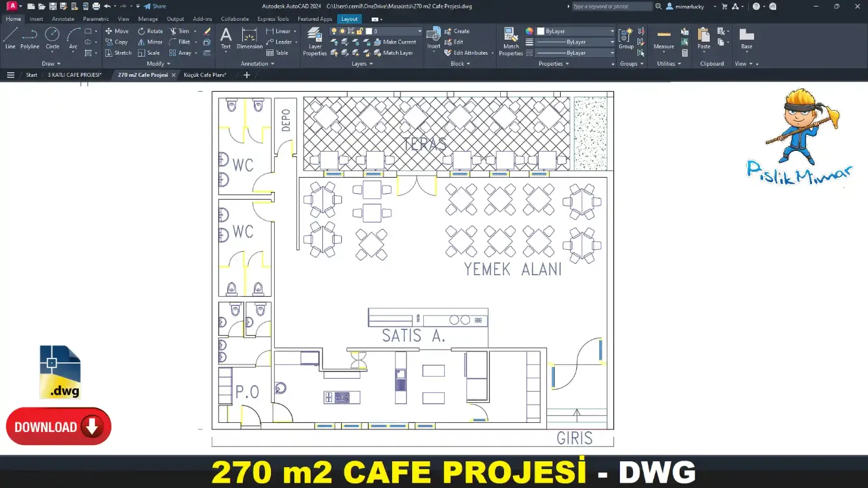Select the Line drawing tool

[10, 38]
